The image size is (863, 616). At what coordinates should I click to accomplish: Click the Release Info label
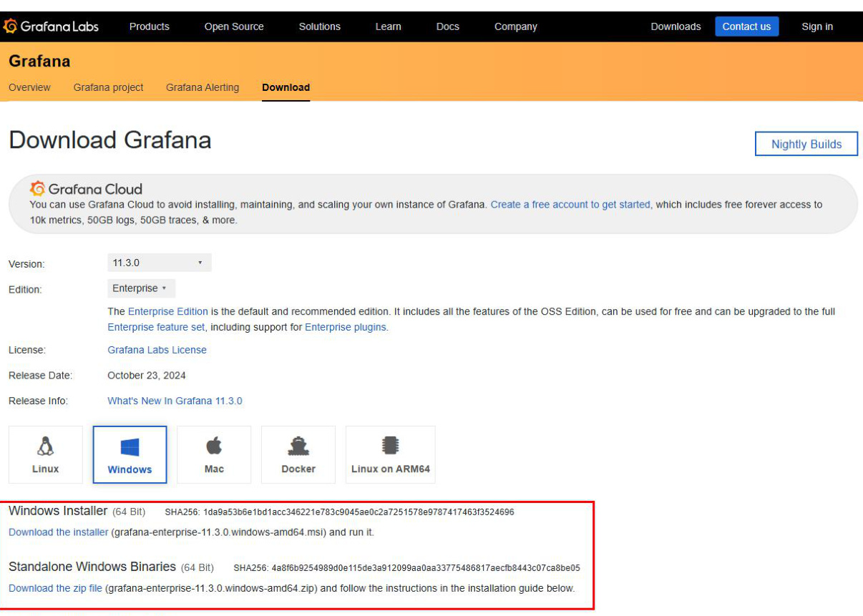click(x=38, y=401)
